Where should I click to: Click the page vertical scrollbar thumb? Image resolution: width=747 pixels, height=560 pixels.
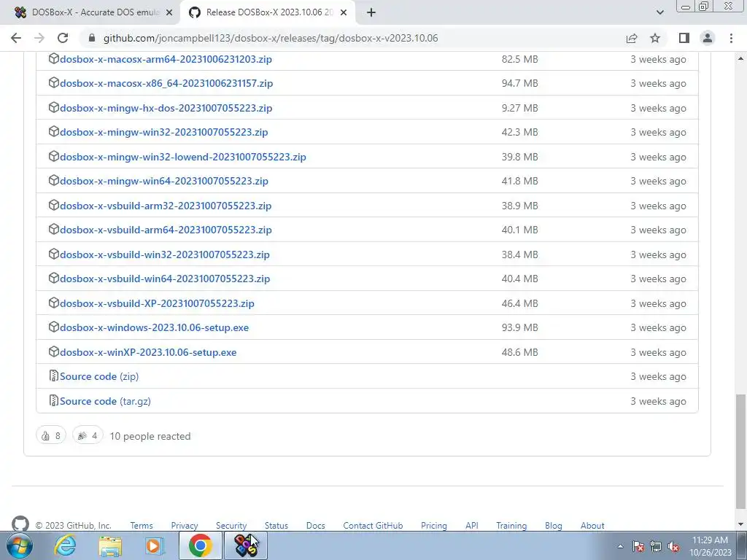tap(740, 451)
